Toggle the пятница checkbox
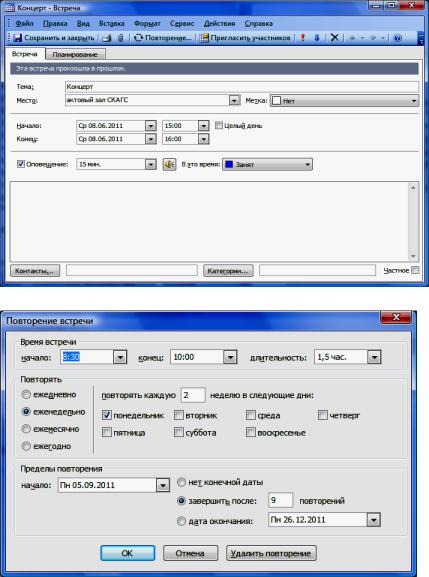 107,432
